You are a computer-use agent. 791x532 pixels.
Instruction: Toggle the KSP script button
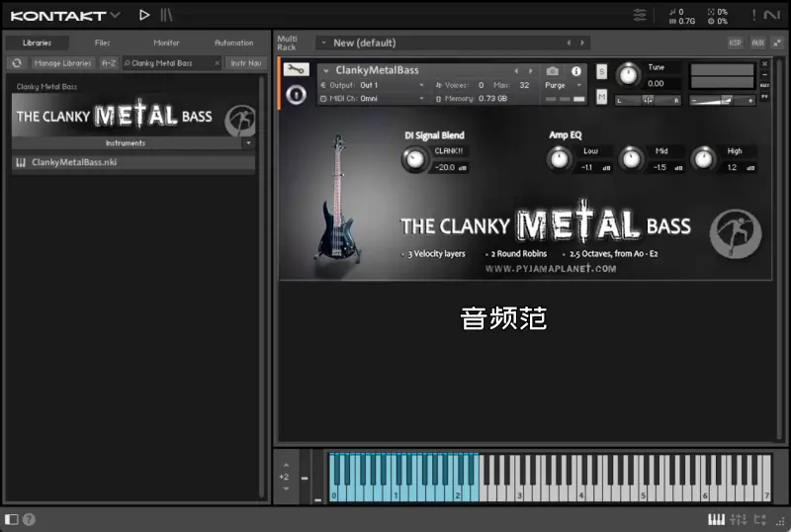tap(735, 43)
